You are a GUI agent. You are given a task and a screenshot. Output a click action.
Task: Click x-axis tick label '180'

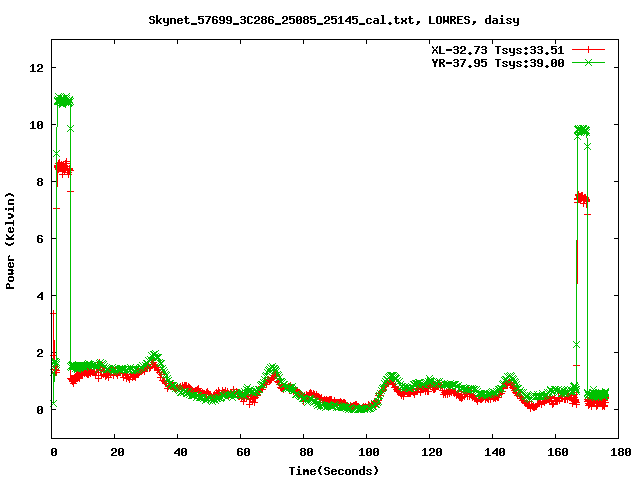[x=621, y=452]
